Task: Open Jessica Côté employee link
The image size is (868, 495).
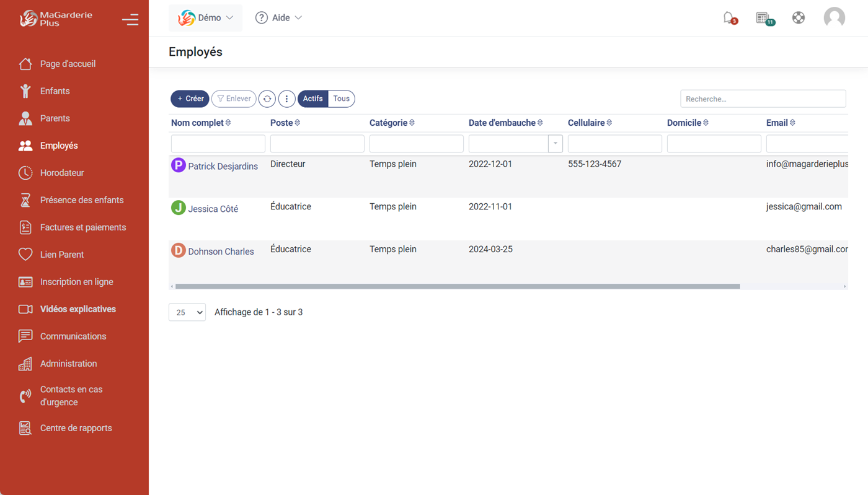Action: pos(213,209)
